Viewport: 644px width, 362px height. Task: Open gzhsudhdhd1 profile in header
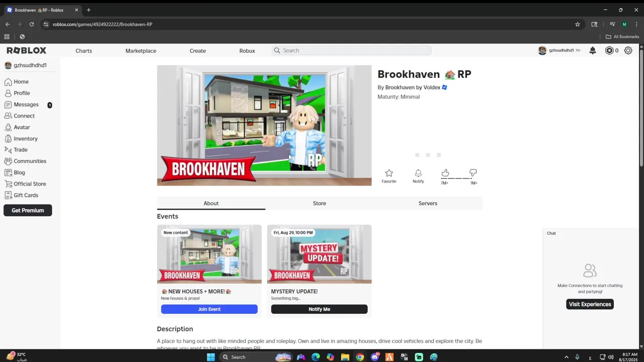(559, 50)
